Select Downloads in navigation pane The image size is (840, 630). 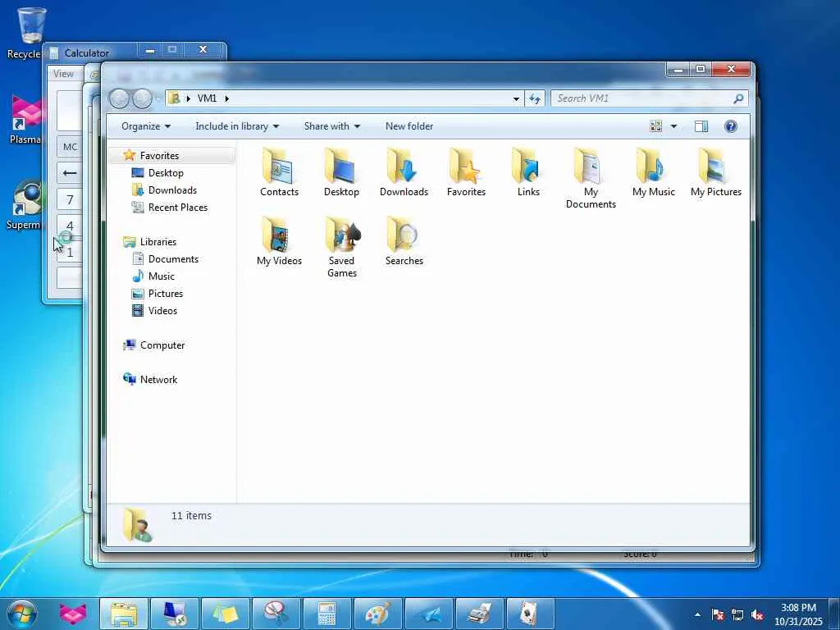172,190
